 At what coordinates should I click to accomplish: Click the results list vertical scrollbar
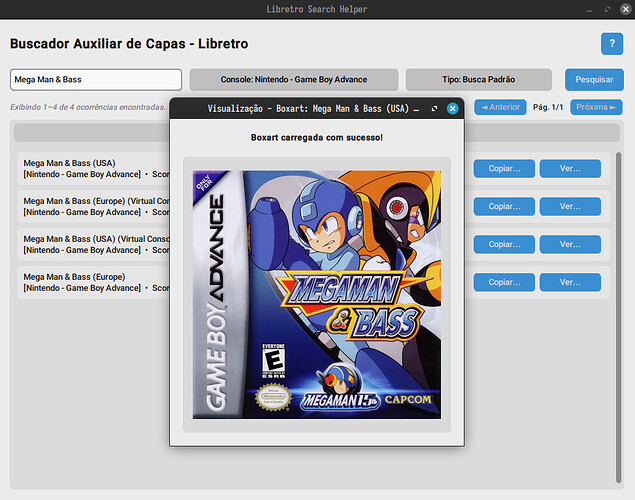(x=618, y=317)
